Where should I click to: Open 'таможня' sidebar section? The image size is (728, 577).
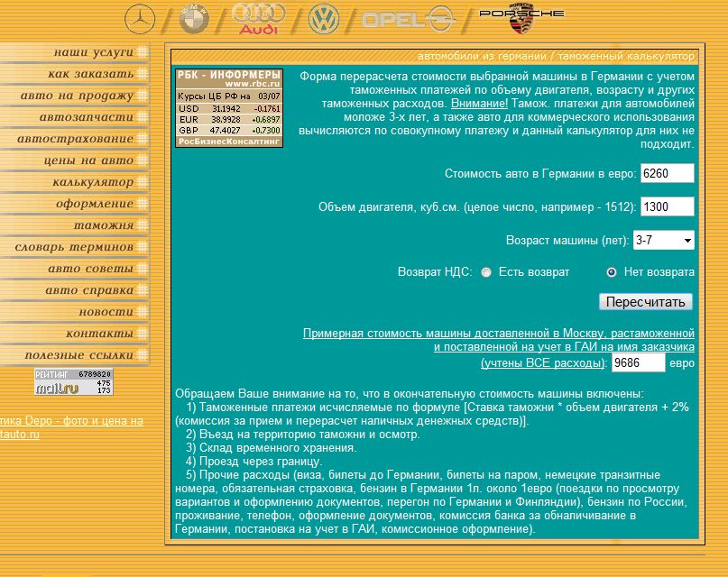coord(103,225)
